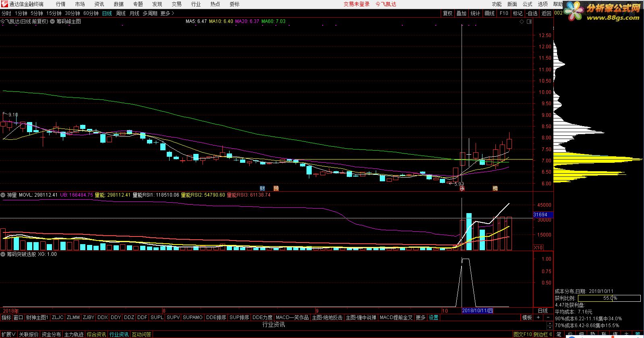Open the 多周期 multi-period view
644x338 pixels.
[150, 13]
